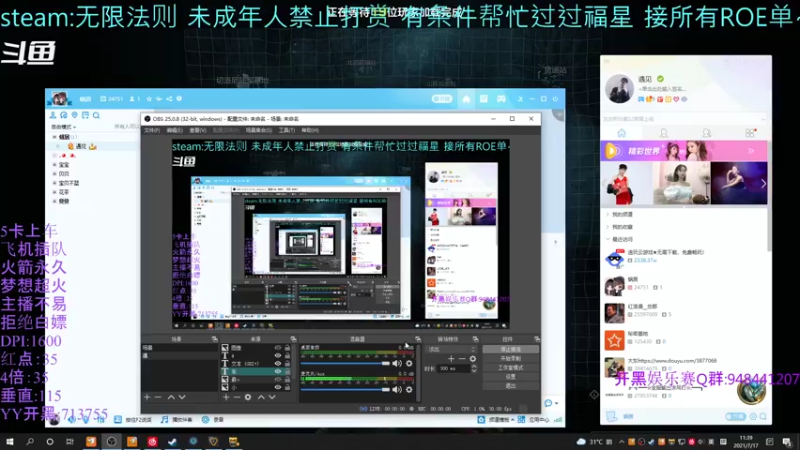Click transition duration spinner arrows

[x=474, y=368]
